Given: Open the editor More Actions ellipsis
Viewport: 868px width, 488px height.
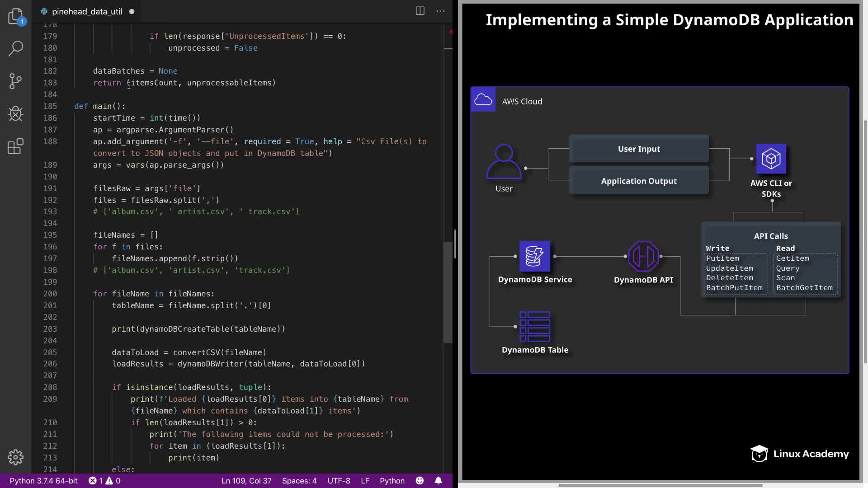Looking at the screenshot, I should tap(440, 11).
